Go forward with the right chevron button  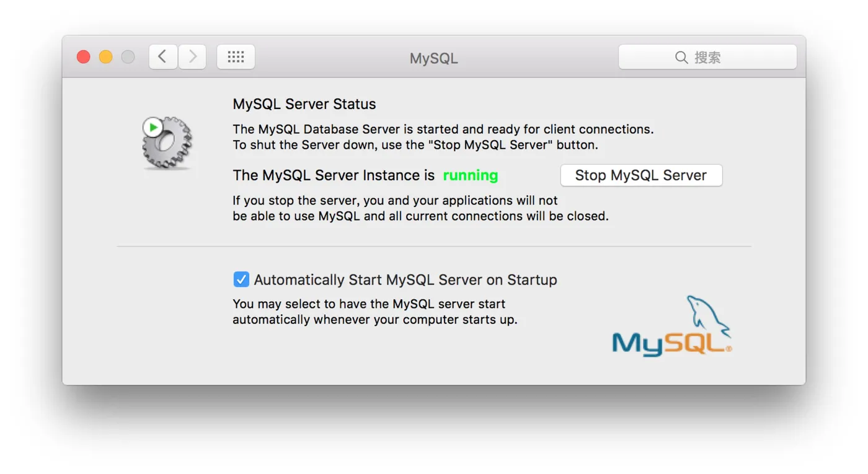coord(192,57)
